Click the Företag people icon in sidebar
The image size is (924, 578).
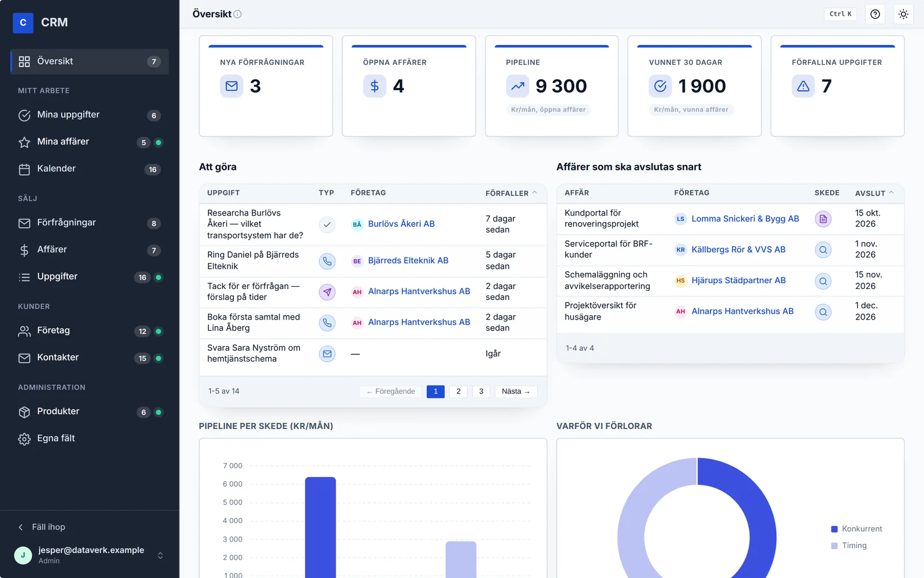24,331
